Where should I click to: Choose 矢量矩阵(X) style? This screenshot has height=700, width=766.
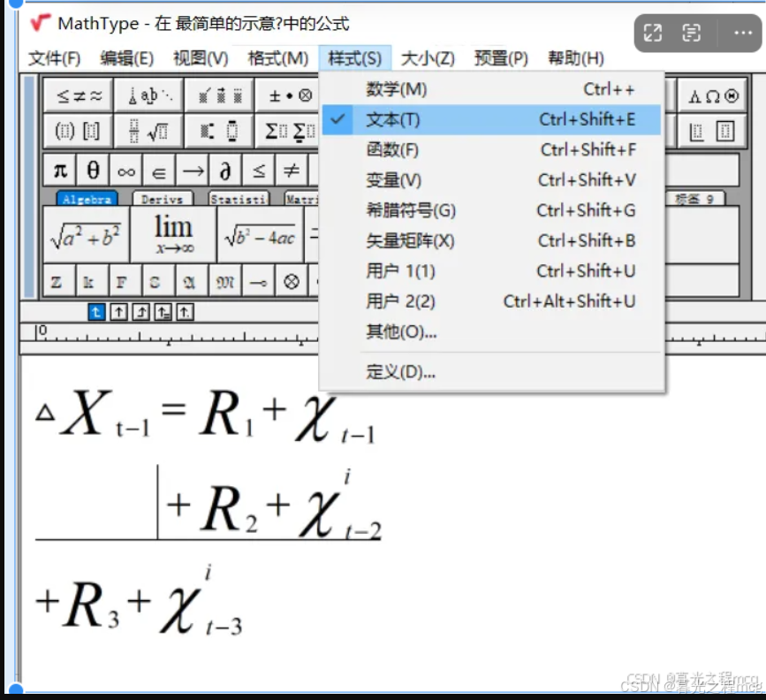(491, 241)
